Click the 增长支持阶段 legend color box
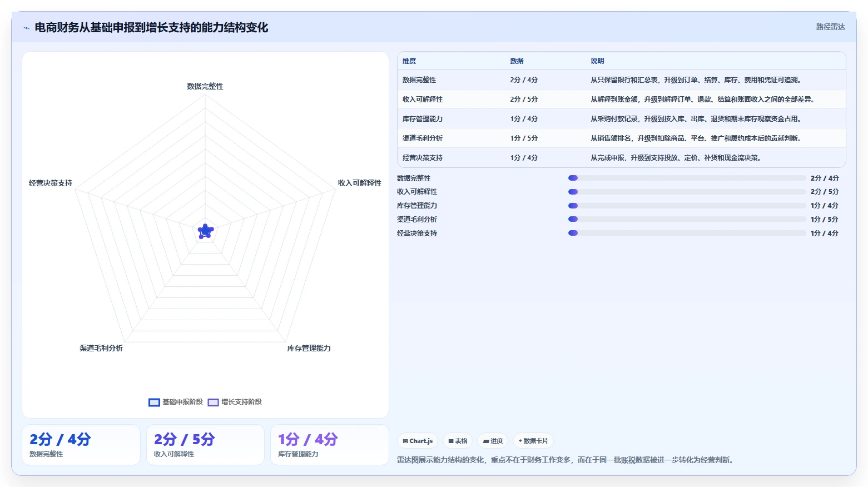868x487 pixels. click(x=213, y=402)
